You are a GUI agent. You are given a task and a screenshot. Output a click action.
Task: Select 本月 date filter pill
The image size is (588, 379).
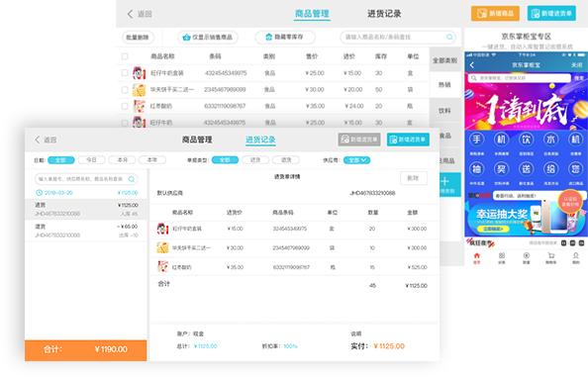point(122,160)
